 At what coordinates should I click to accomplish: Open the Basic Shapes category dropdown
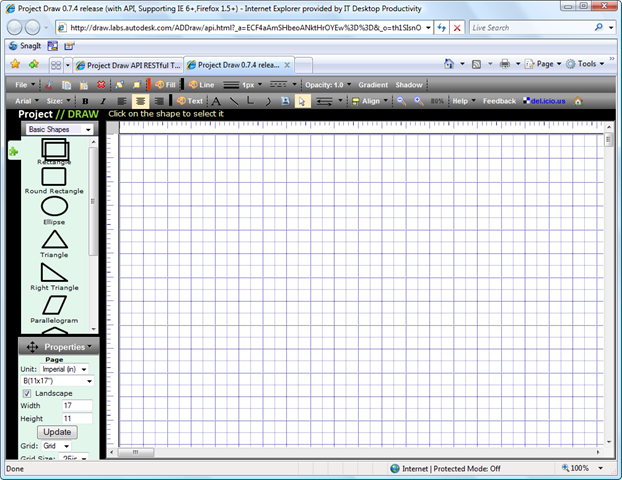(58, 130)
